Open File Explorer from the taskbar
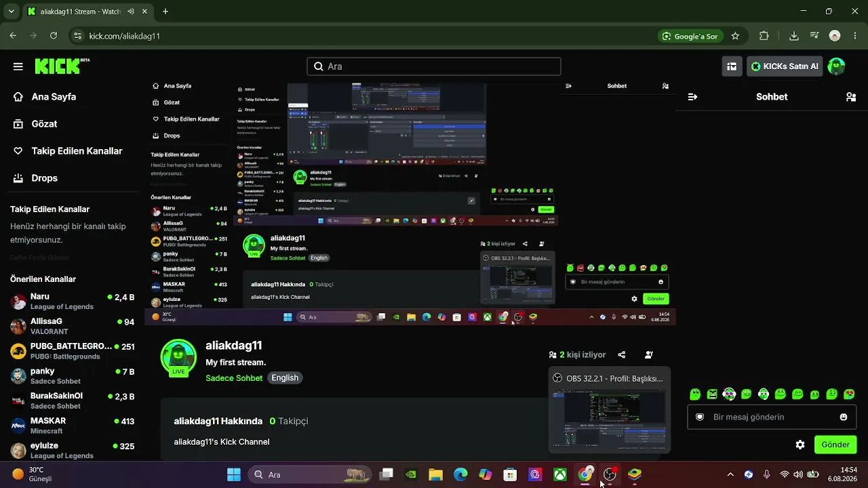Viewport: 868px width, 488px height. pos(435,474)
